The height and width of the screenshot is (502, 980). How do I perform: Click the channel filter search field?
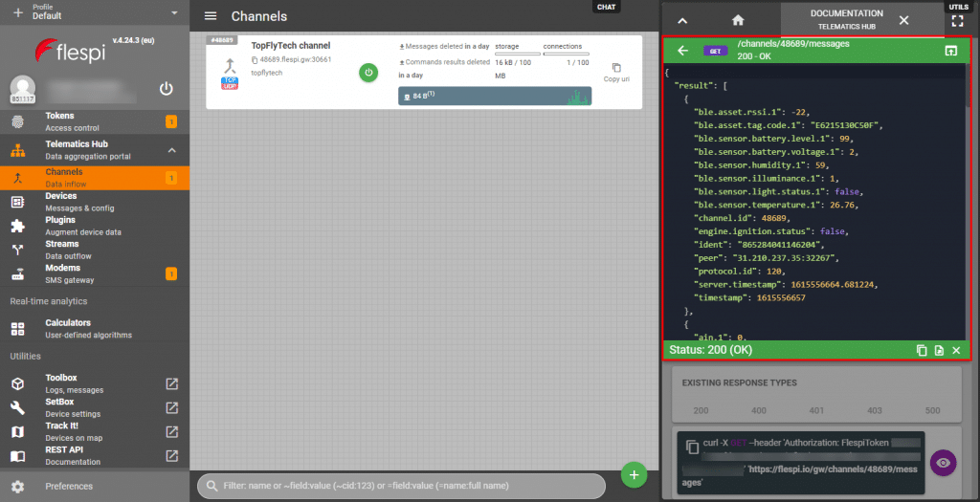click(x=401, y=486)
